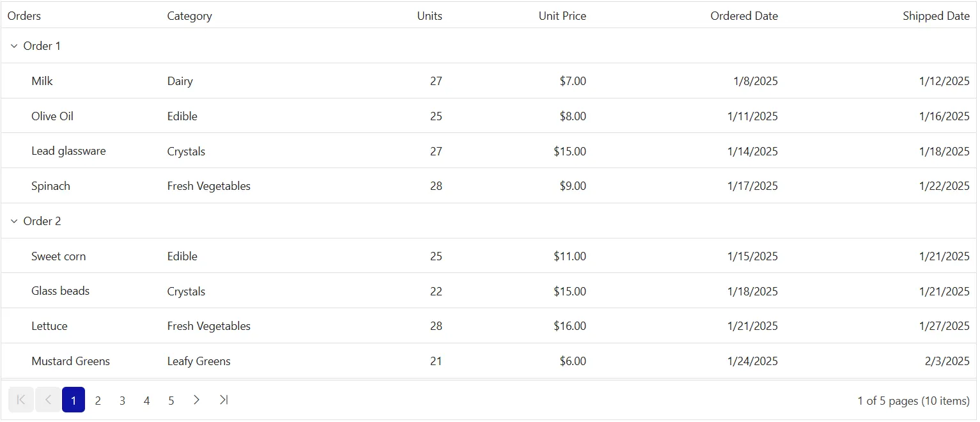Select the Lead glassware row
This screenshot has width=980, height=422.
pyautogui.click(x=489, y=151)
